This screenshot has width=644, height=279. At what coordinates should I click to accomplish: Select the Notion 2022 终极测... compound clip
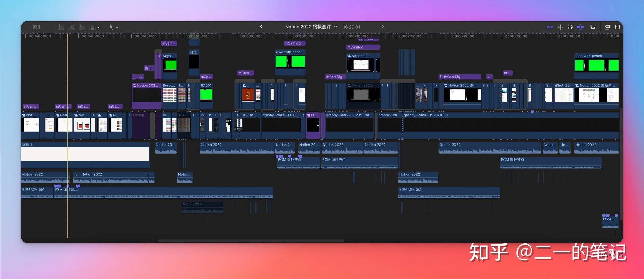(597, 95)
